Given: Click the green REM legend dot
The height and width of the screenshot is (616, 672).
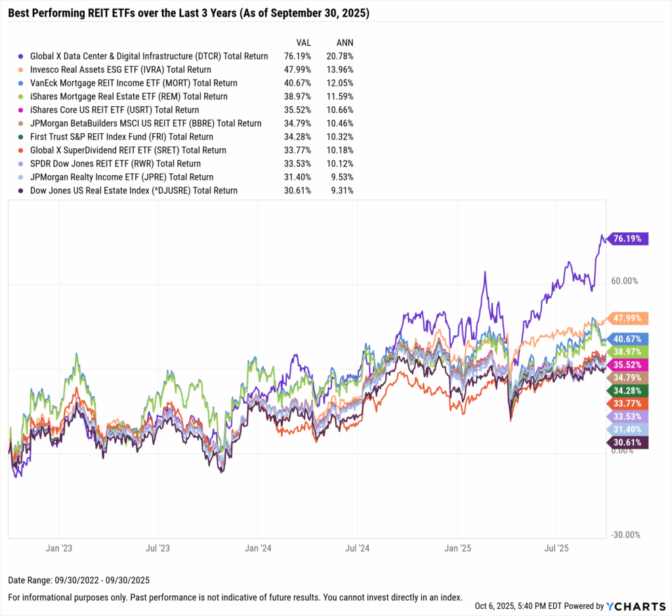Looking at the screenshot, I should pos(22,96).
